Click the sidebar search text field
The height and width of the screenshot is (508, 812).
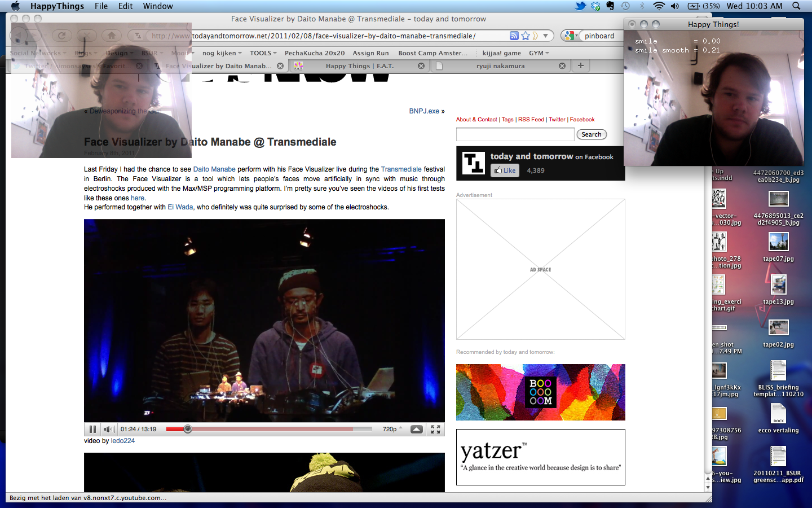pyautogui.click(x=515, y=134)
